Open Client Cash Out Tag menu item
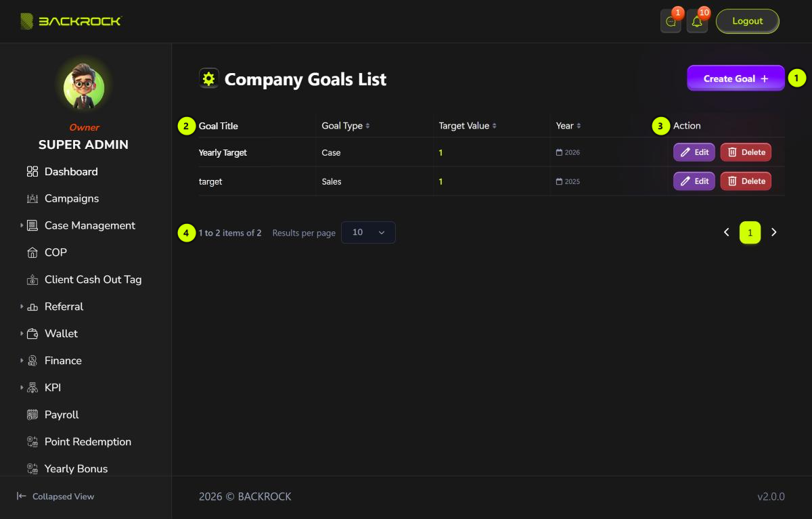Image resolution: width=812 pixels, height=519 pixels. coord(93,280)
